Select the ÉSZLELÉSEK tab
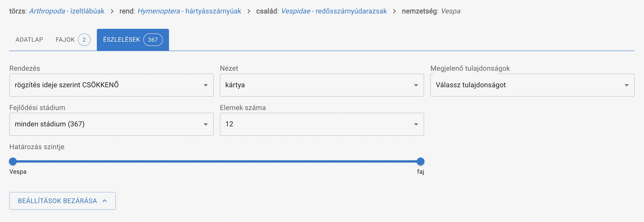The height and width of the screenshot is (222, 644). tap(122, 40)
